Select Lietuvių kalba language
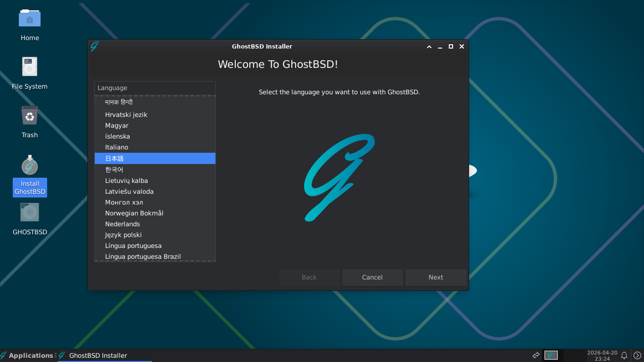This screenshot has width=644, height=362. pos(155,181)
